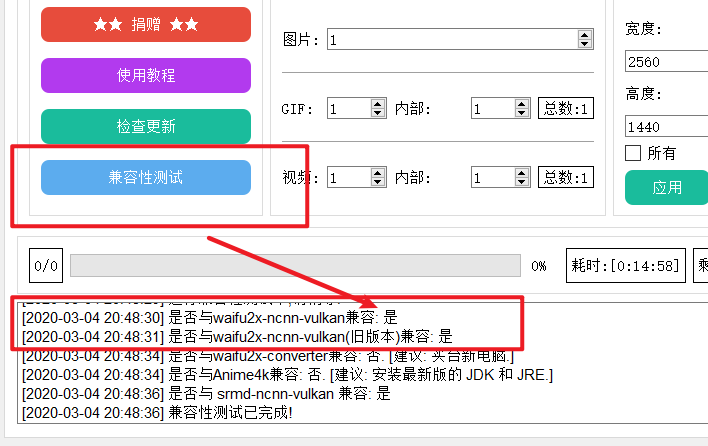Select the waifu2x-ncnn-vulkan兼容: 是 log line
Image resolution: width=708 pixels, height=446 pixels.
coord(210,318)
